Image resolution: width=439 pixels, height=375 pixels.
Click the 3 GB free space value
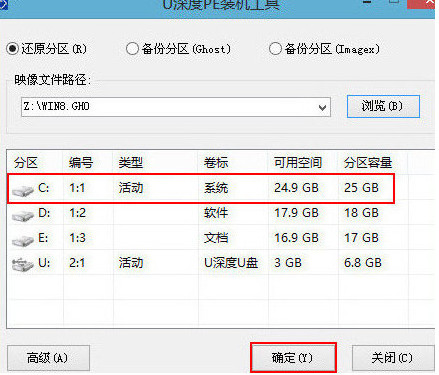tap(288, 263)
